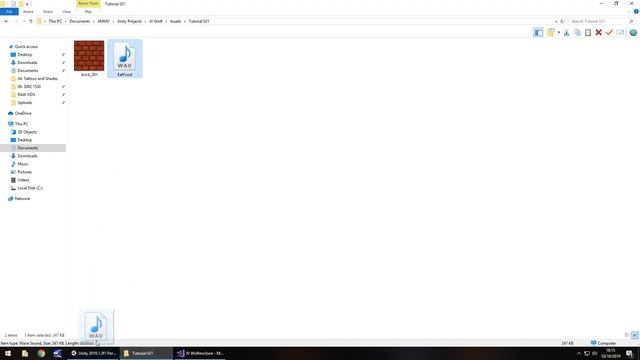
Task: Select the Music Tools contextual tab
Action: (88, 4)
